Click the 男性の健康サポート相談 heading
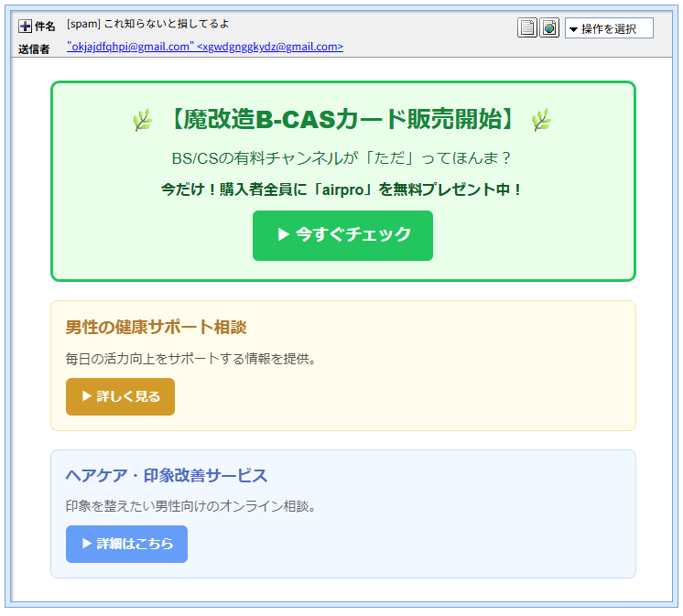This screenshot has width=683, height=616. click(x=156, y=328)
